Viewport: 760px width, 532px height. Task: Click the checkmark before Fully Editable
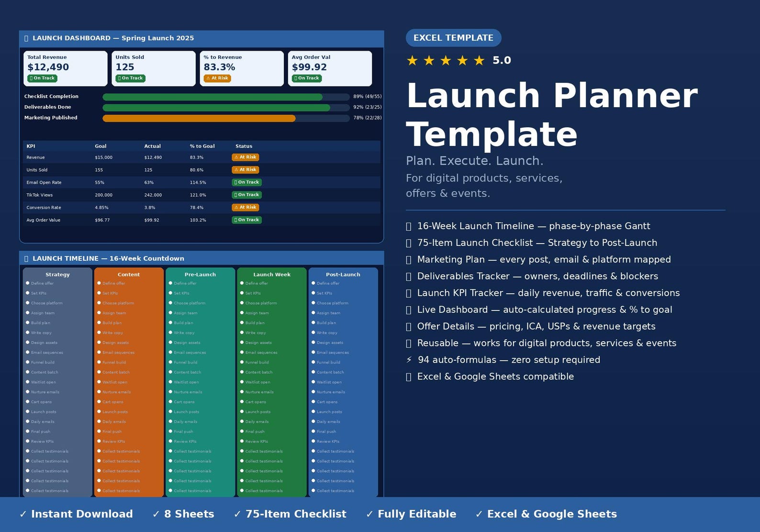click(369, 514)
